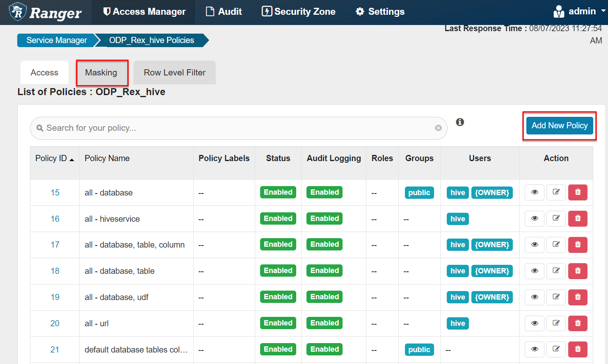Open Access Manager menu
This screenshot has width=608, height=364.
(x=144, y=11)
